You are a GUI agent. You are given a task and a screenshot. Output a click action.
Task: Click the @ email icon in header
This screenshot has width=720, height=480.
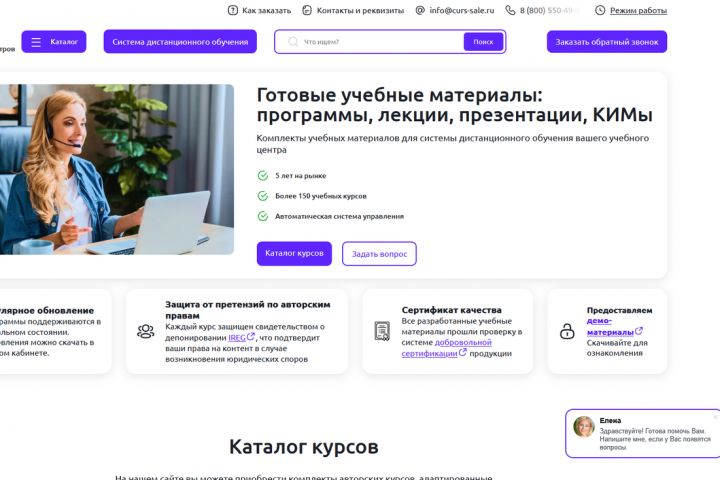click(x=420, y=10)
